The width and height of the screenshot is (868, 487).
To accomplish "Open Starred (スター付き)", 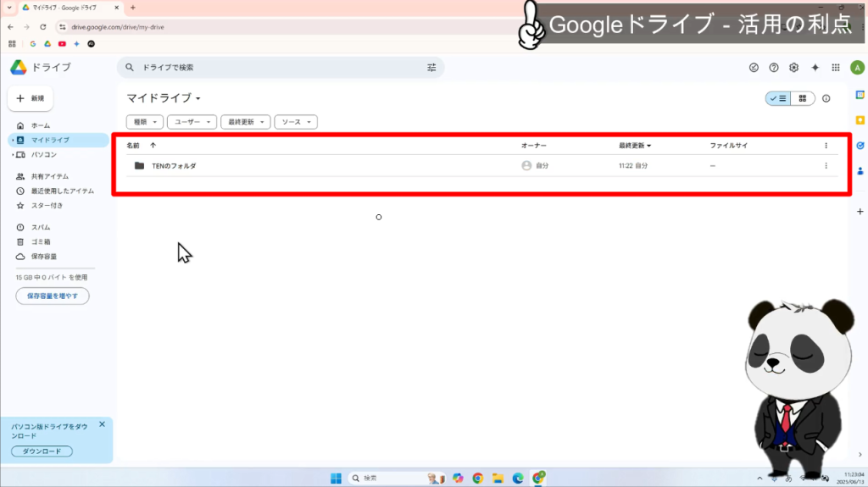I will [47, 205].
